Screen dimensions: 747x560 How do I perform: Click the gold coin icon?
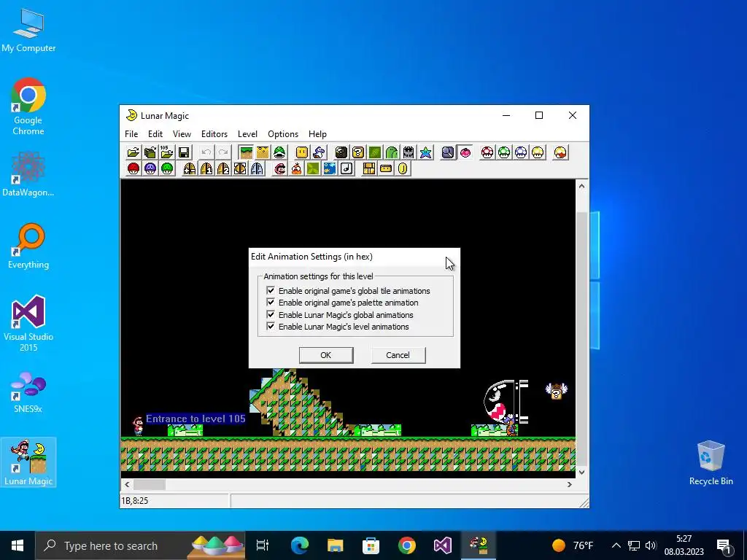coord(403,168)
